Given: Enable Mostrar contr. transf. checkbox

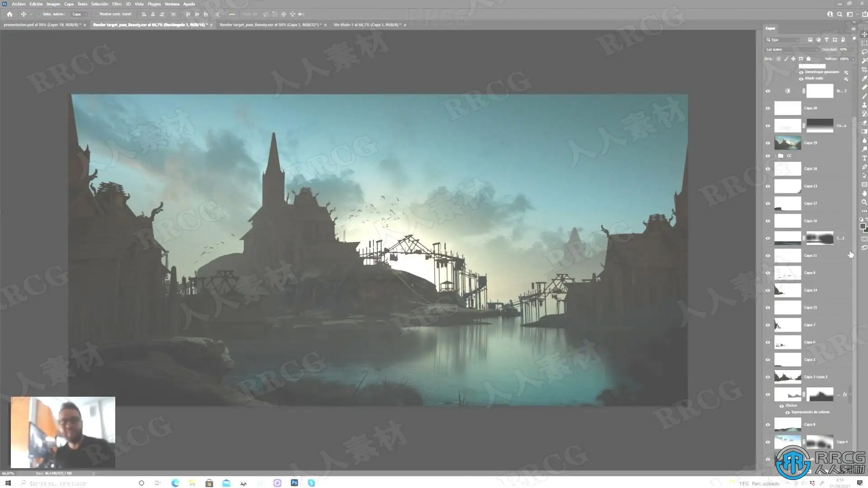Looking at the screenshot, I should (x=96, y=14).
